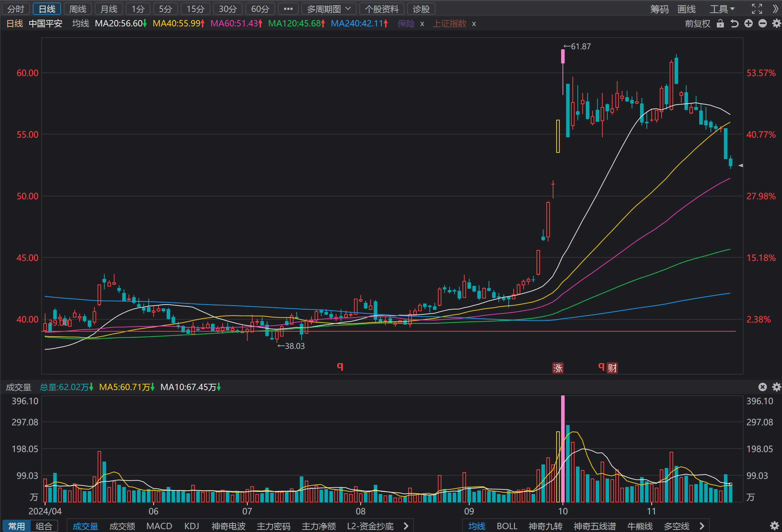Remove the 上证指数 overlay with its x
This screenshot has width=782, height=532.
[474, 24]
